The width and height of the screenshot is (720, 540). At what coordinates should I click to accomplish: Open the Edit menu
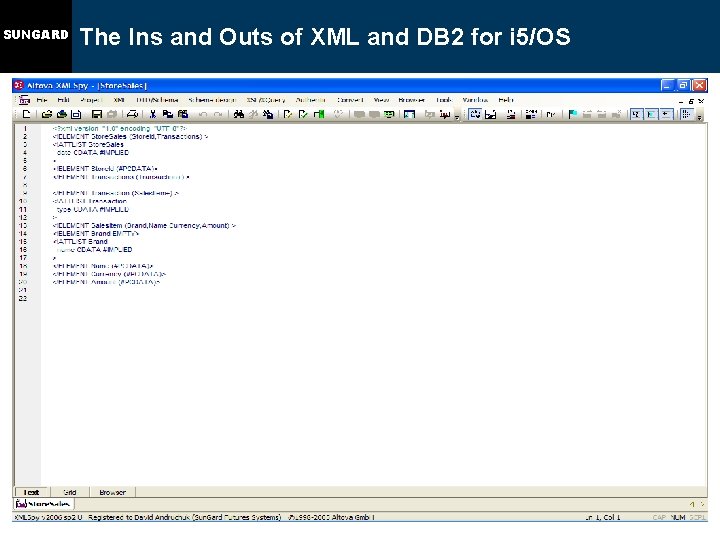63,100
